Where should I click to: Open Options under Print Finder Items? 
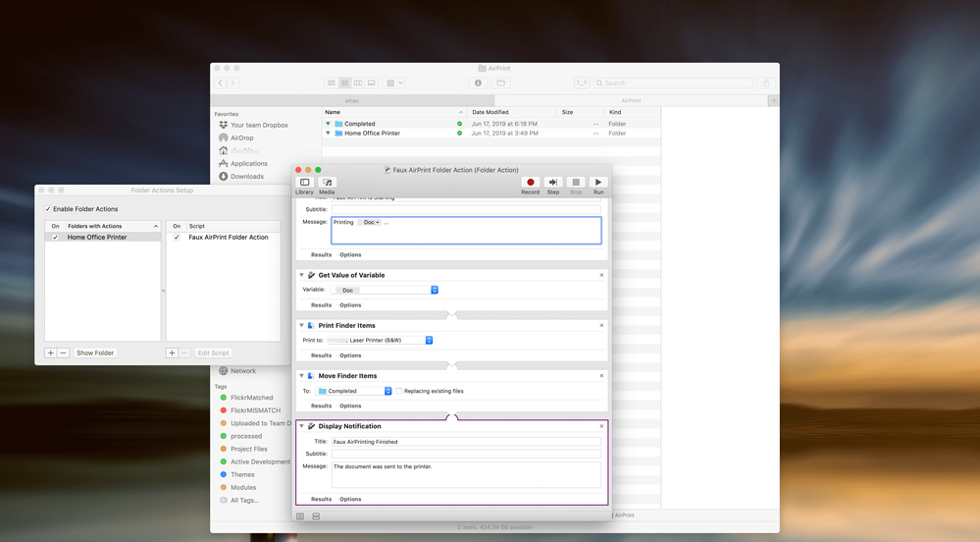350,355
